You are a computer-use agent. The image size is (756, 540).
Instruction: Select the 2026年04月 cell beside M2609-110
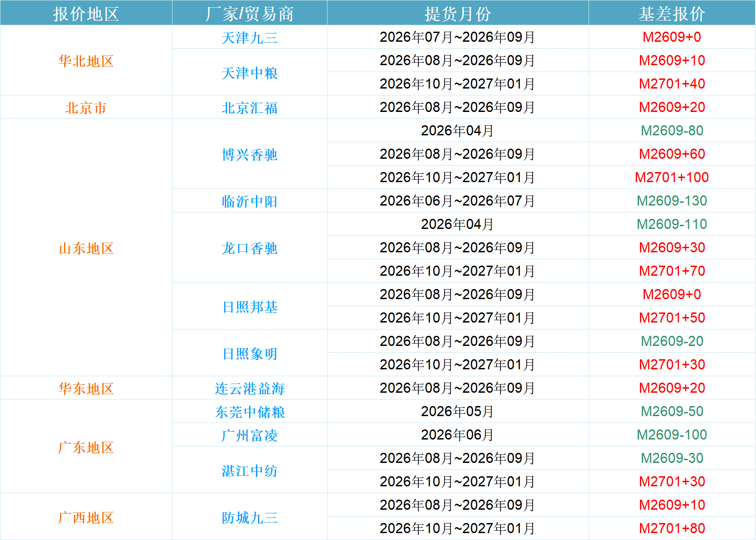(x=457, y=224)
